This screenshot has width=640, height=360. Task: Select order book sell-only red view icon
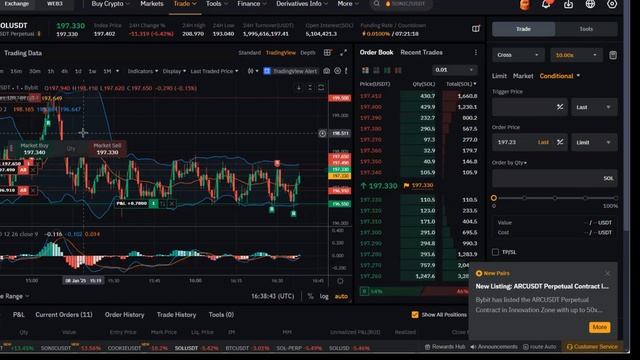click(398, 70)
